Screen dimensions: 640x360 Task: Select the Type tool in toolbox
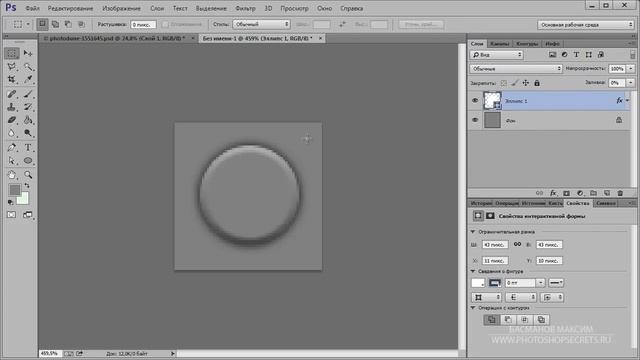tap(28, 148)
